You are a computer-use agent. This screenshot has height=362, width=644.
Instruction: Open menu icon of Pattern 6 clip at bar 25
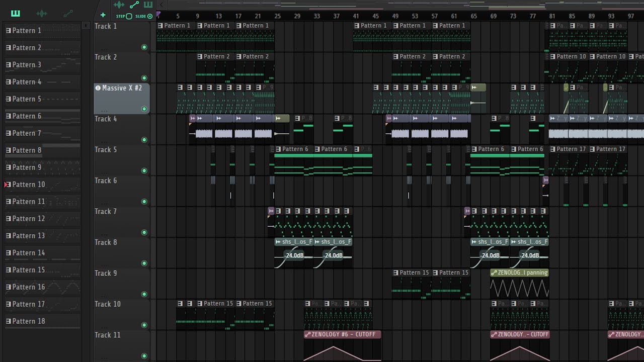[x=278, y=149]
